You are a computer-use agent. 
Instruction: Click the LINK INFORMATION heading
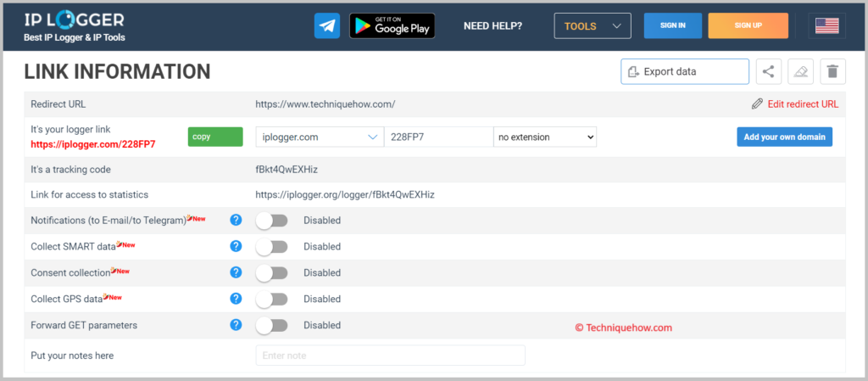coord(117,72)
